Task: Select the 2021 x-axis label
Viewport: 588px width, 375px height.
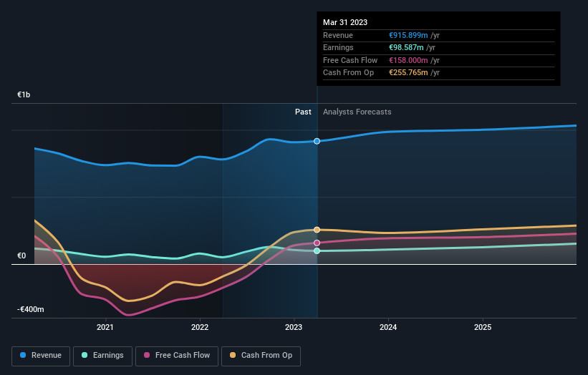Action: [x=105, y=327]
